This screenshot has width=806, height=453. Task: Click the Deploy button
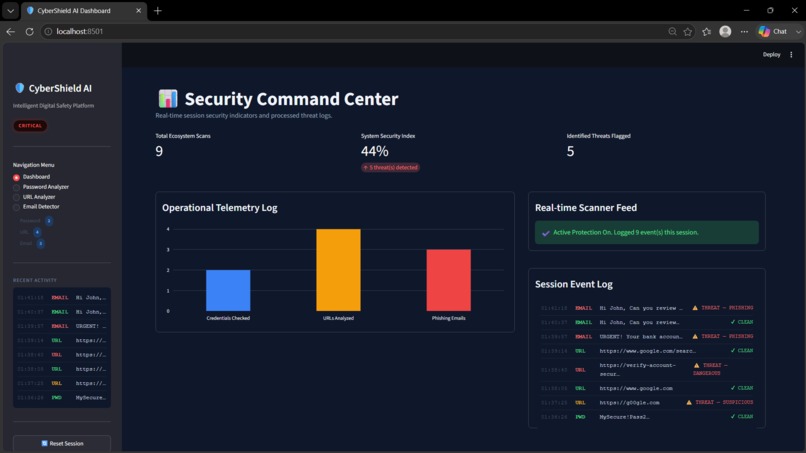click(771, 55)
